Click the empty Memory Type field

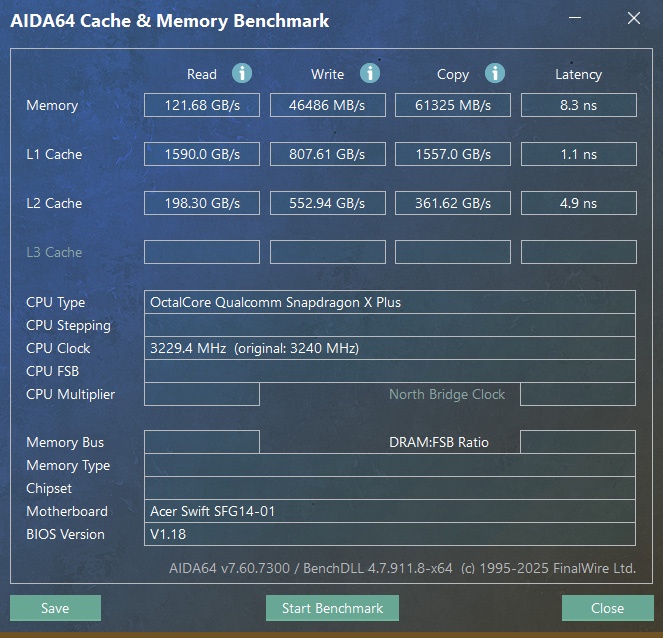point(390,465)
